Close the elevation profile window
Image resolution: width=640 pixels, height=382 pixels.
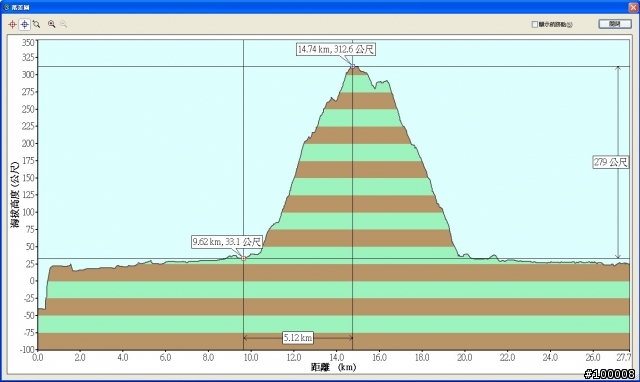pos(633,7)
